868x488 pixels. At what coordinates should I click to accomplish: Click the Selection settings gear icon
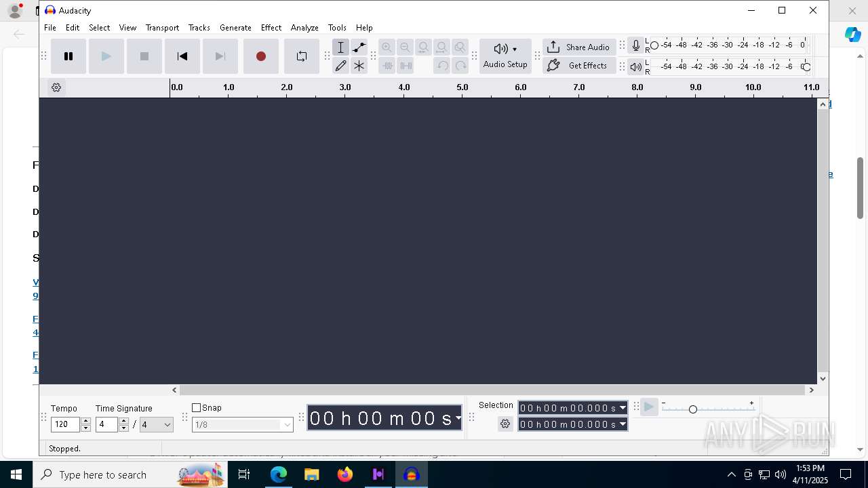pyautogui.click(x=505, y=424)
